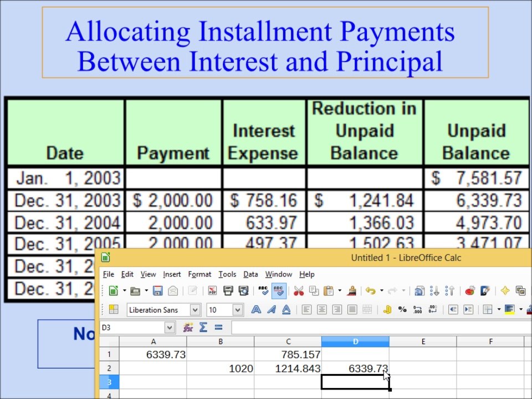Copy selection using Copy icon
This screenshot has width=532, height=399.
314,291
